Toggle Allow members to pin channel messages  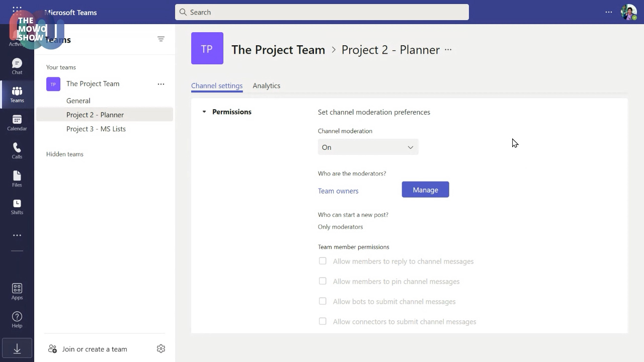pyautogui.click(x=323, y=281)
